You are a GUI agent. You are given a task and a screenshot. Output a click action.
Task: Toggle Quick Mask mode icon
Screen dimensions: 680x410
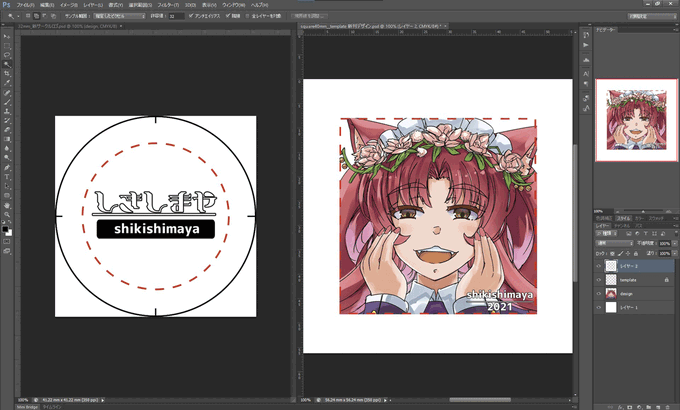click(7, 242)
